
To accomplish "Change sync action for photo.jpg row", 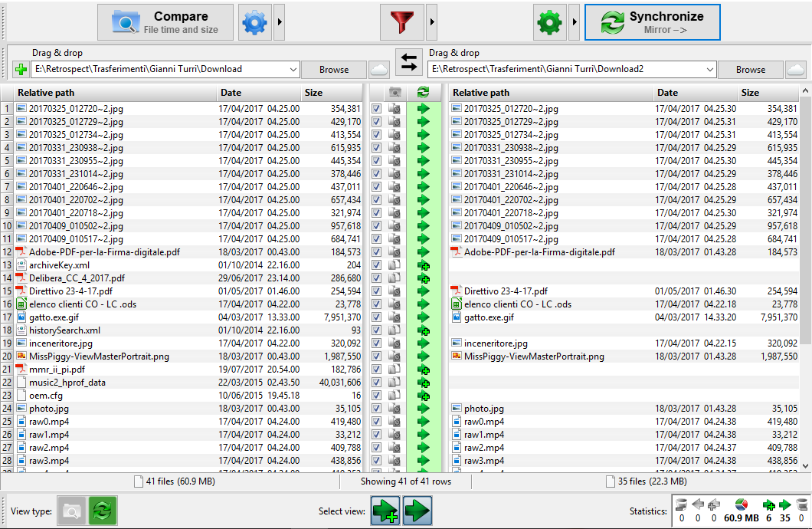I will 424,409.
